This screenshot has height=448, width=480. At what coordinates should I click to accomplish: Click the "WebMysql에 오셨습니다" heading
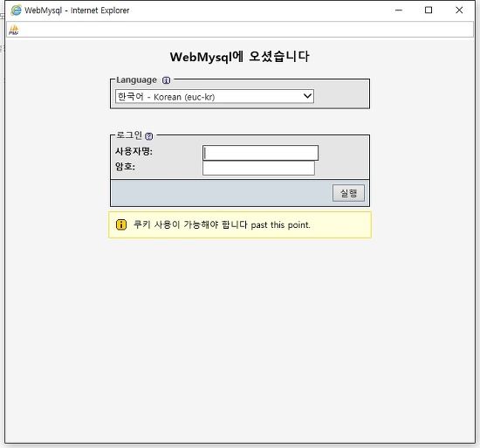pyautogui.click(x=240, y=57)
